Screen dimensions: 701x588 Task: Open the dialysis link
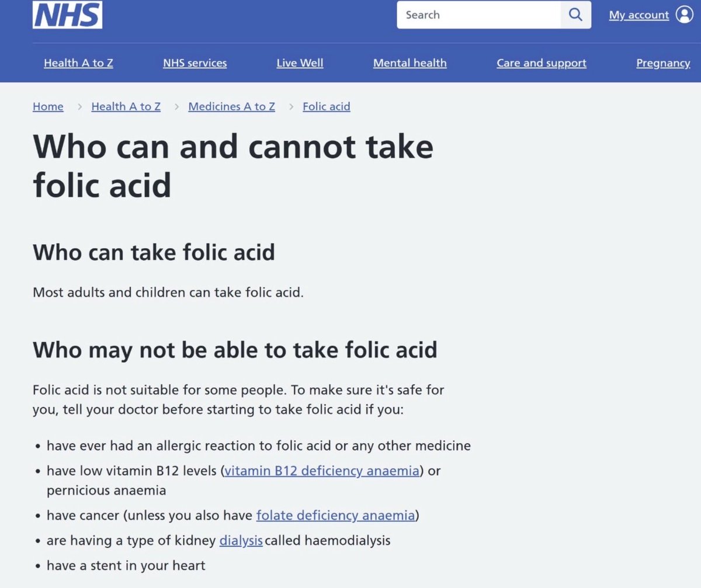click(x=241, y=541)
